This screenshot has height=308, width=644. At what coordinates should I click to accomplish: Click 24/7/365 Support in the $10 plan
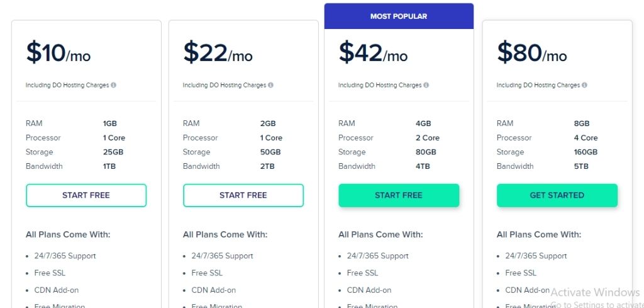coord(65,256)
